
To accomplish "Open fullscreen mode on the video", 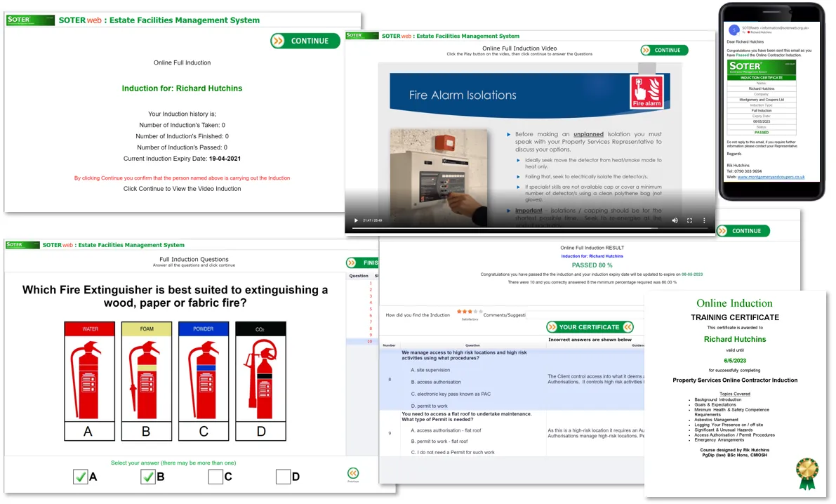I will click(689, 220).
